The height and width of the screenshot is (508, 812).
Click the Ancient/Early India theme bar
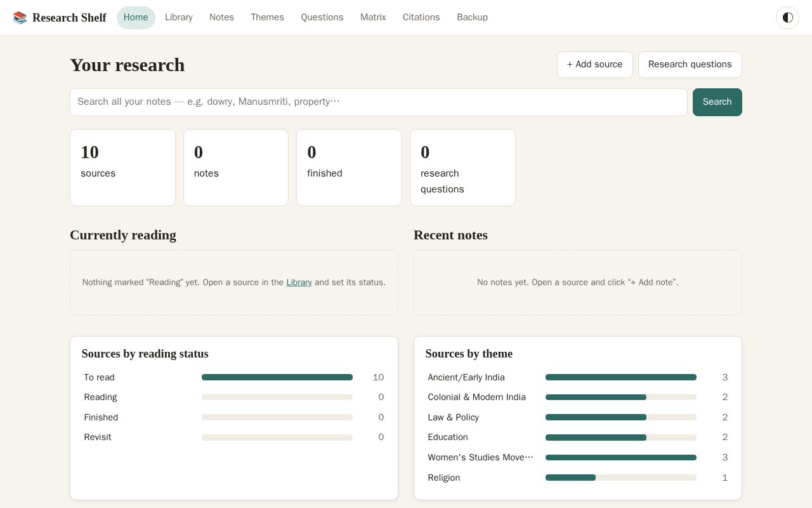(621, 377)
